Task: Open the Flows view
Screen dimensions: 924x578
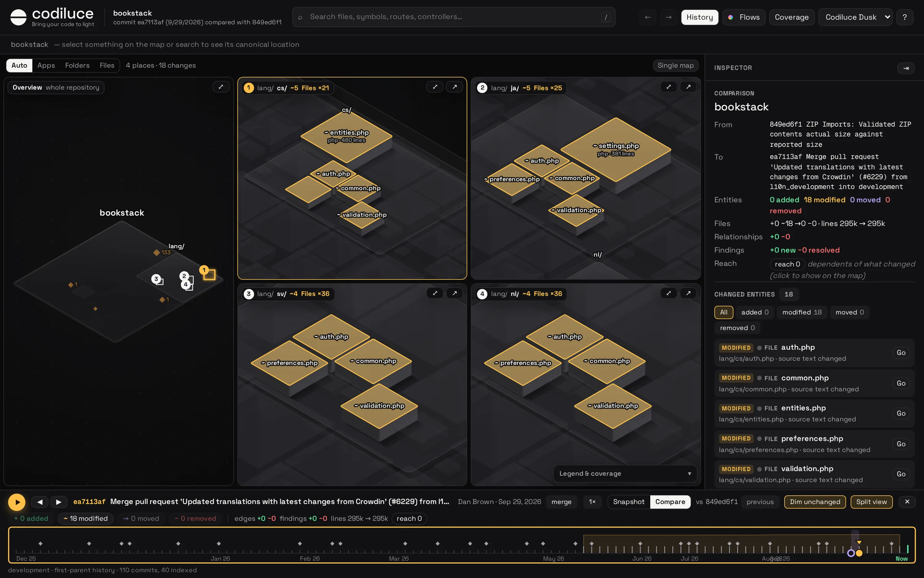Action: point(744,17)
